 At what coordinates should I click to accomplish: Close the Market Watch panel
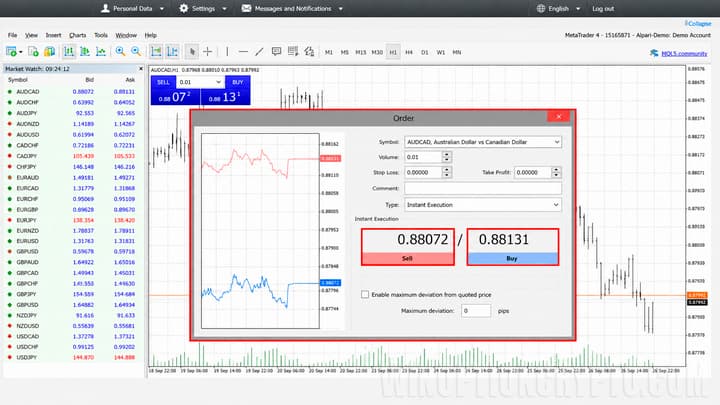click(141, 69)
